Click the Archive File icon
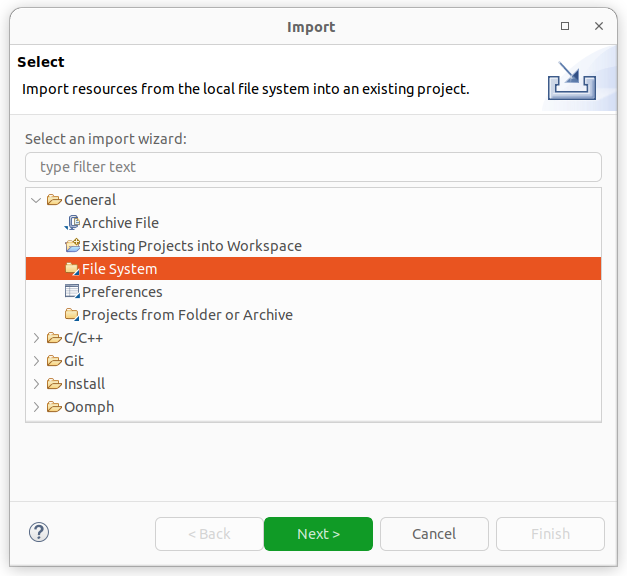 pyautogui.click(x=71, y=223)
